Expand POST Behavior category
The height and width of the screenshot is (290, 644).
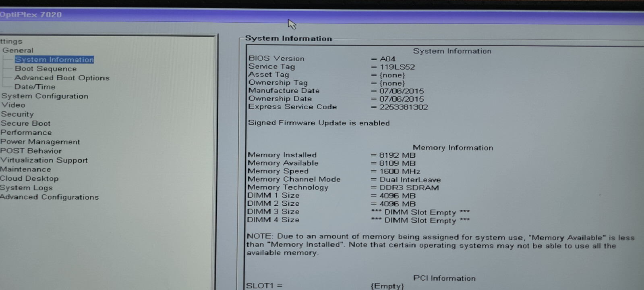(x=31, y=151)
